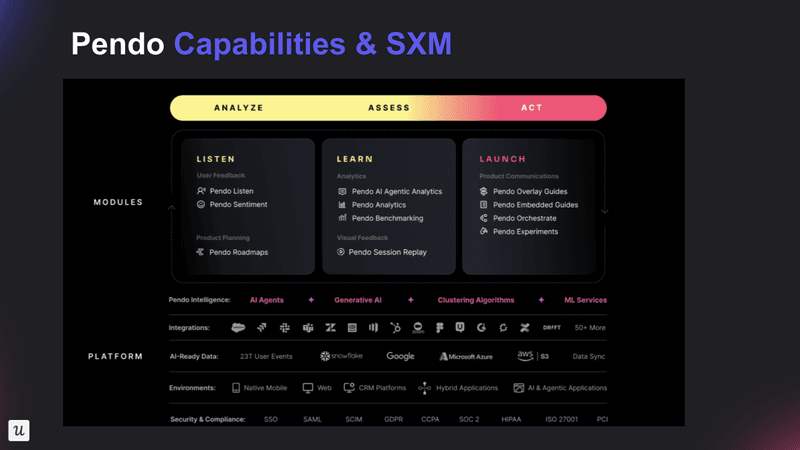
Task: Click the Pendo Overlay Guides icon
Action: (x=484, y=191)
